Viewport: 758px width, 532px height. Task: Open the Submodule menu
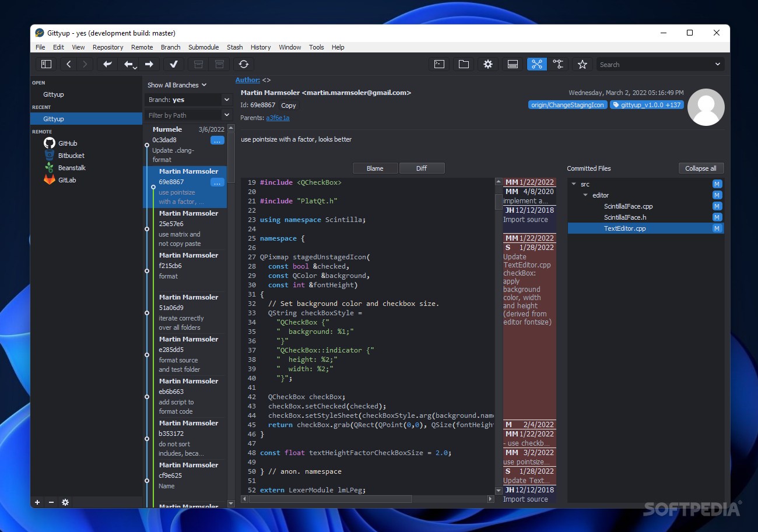click(203, 47)
